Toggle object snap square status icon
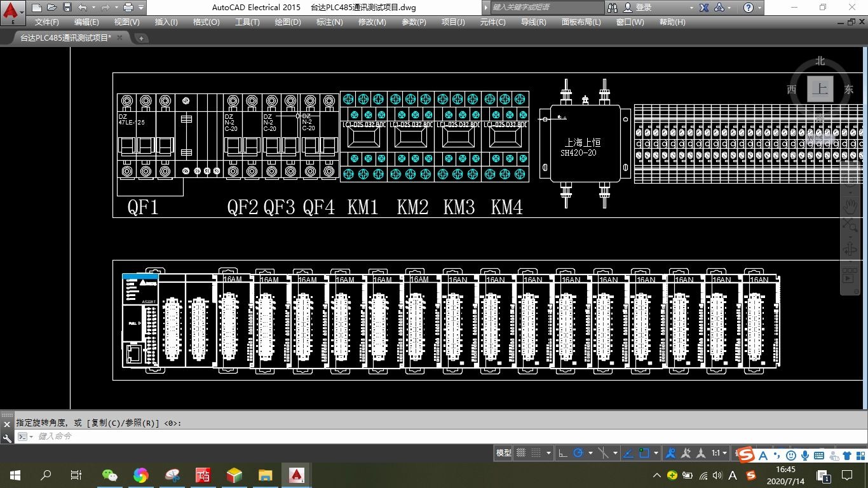 click(x=644, y=453)
